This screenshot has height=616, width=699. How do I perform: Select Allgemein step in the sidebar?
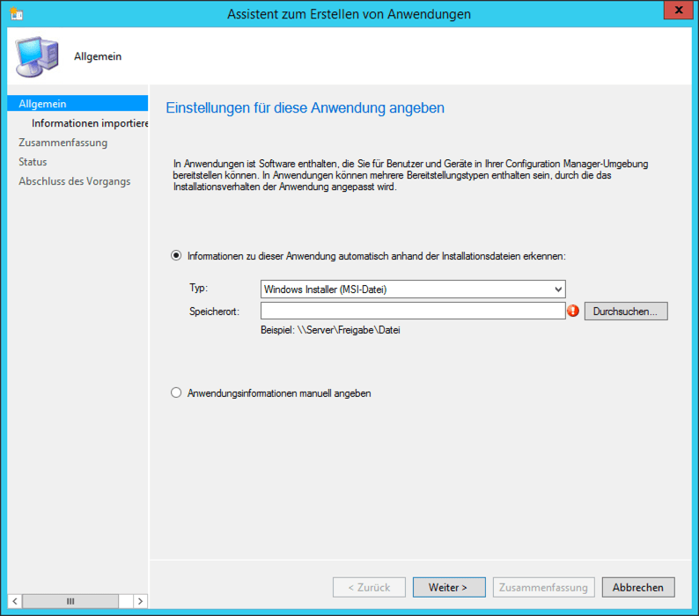[77, 104]
